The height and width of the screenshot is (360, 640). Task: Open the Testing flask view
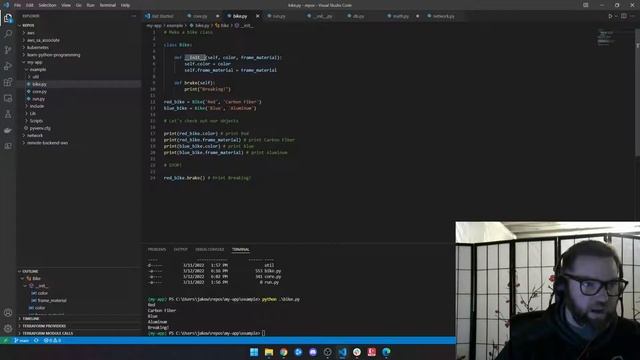point(8,114)
